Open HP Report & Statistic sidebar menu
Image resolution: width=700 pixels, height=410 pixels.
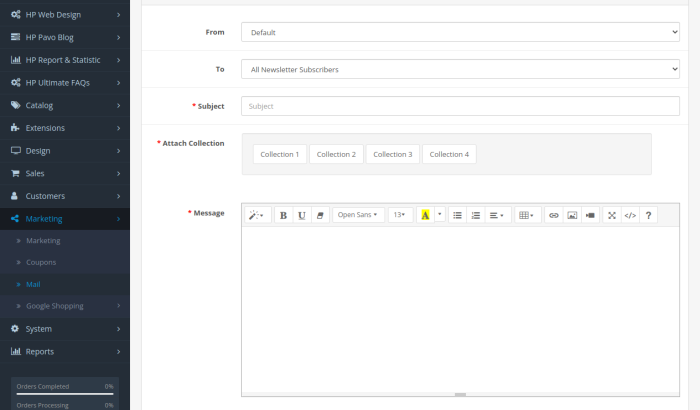pyautogui.click(x=65, y=60)
